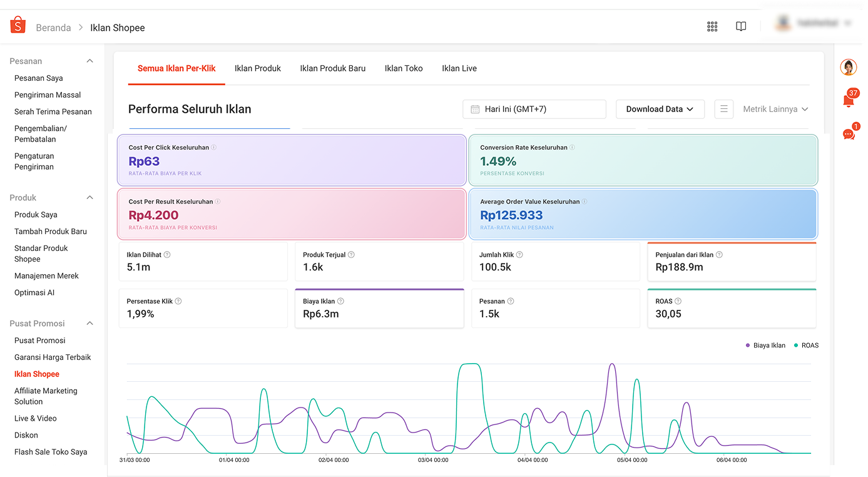
Task: Toggle the ROAS series in the chart legend
Action: point(806,345)
